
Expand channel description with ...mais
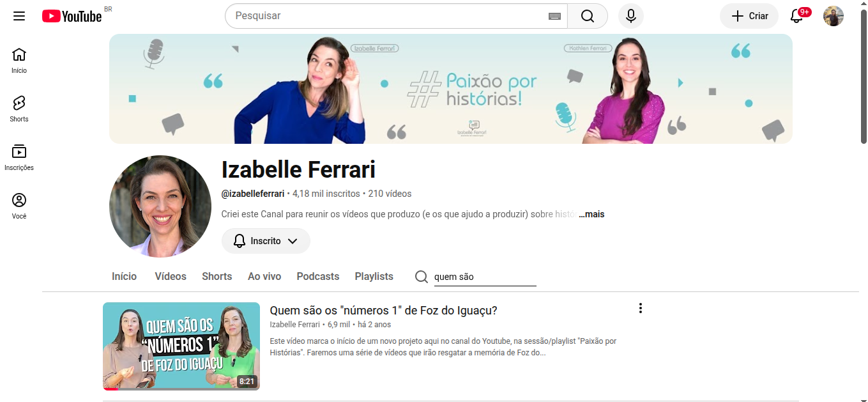[591, 214]
